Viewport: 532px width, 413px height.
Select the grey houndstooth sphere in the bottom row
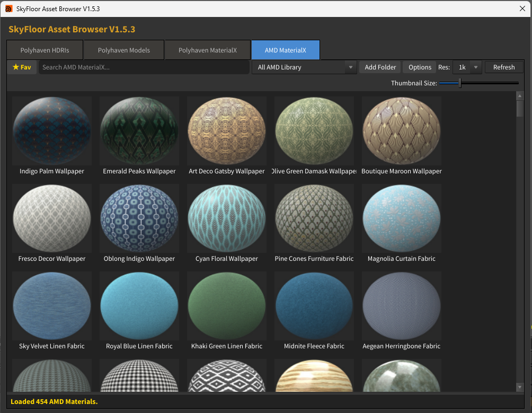(x=52, y=375)
